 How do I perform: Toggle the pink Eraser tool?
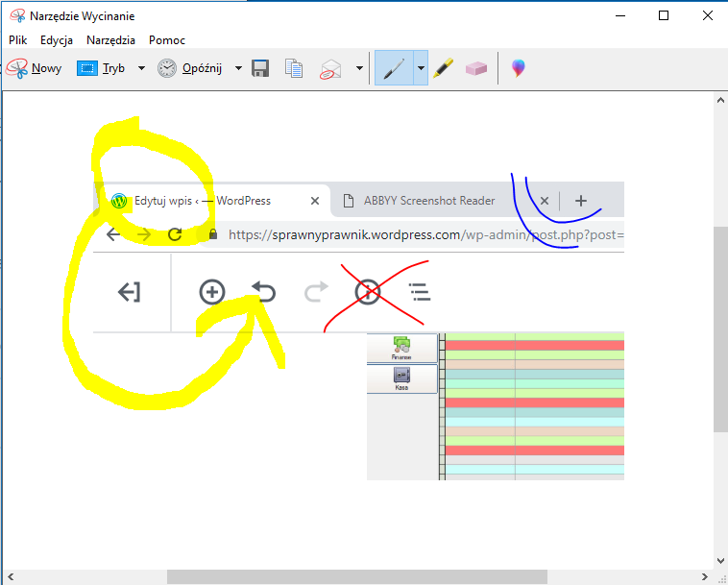476,68
